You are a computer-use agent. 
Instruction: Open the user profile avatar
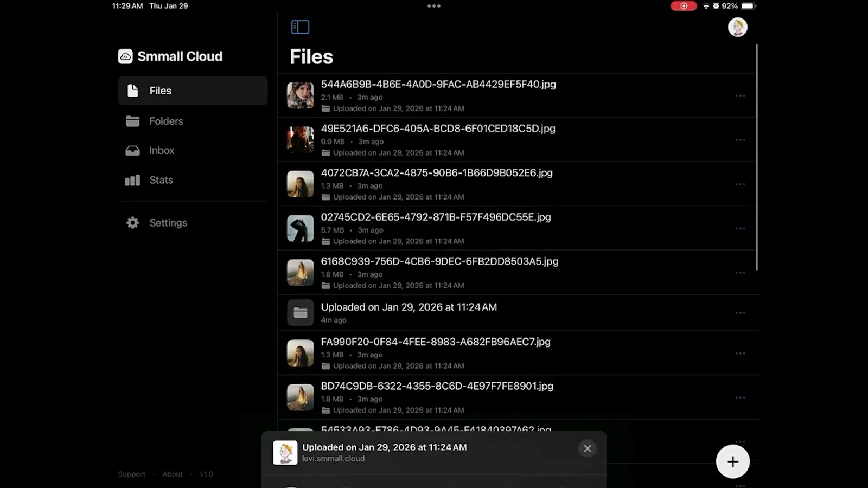click(737, 27)
